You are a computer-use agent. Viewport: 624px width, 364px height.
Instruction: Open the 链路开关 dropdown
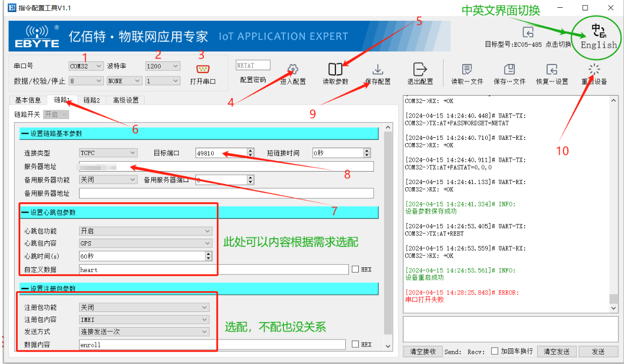tap(56, 114)
